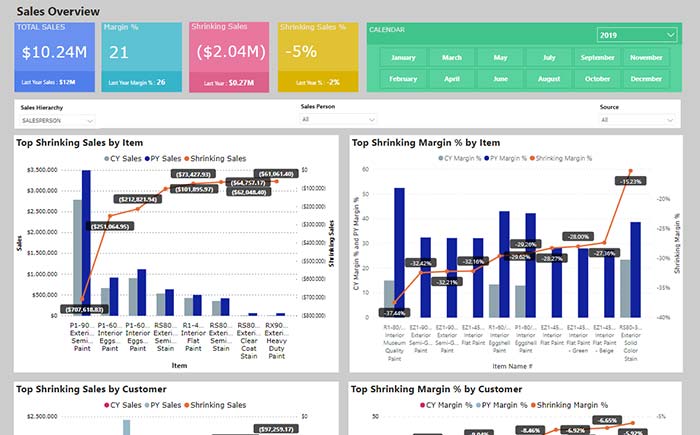The width and height of the screenshot is (700, 435).
Task: Click PY Margin % legend in Margin by Item
Action: [x=505, y=158]
